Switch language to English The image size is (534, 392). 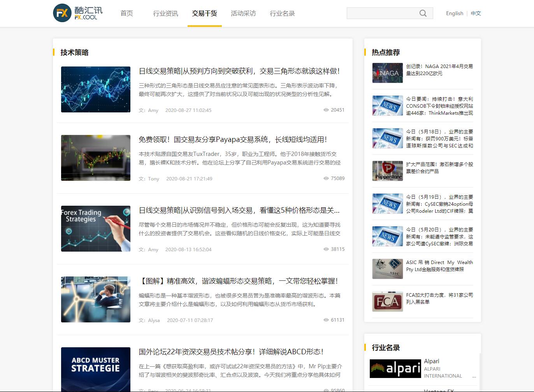(454, 13)
